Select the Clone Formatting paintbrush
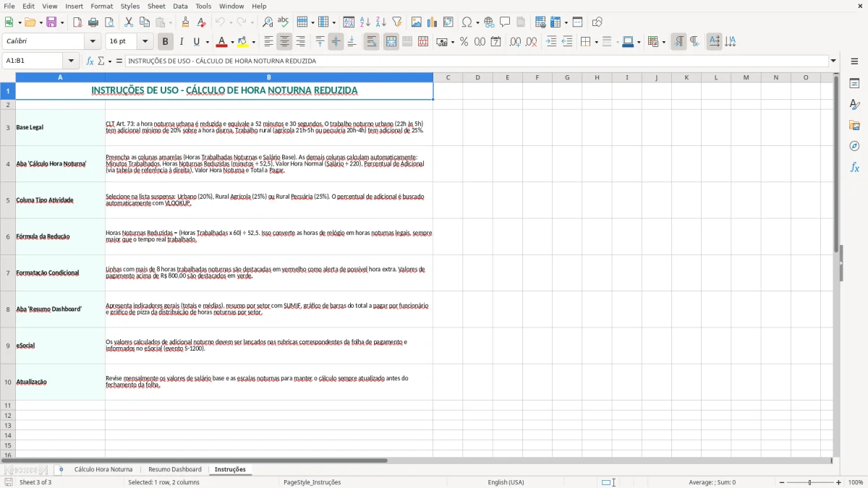Viewport: 868px width, 488px height. point(186,22)
